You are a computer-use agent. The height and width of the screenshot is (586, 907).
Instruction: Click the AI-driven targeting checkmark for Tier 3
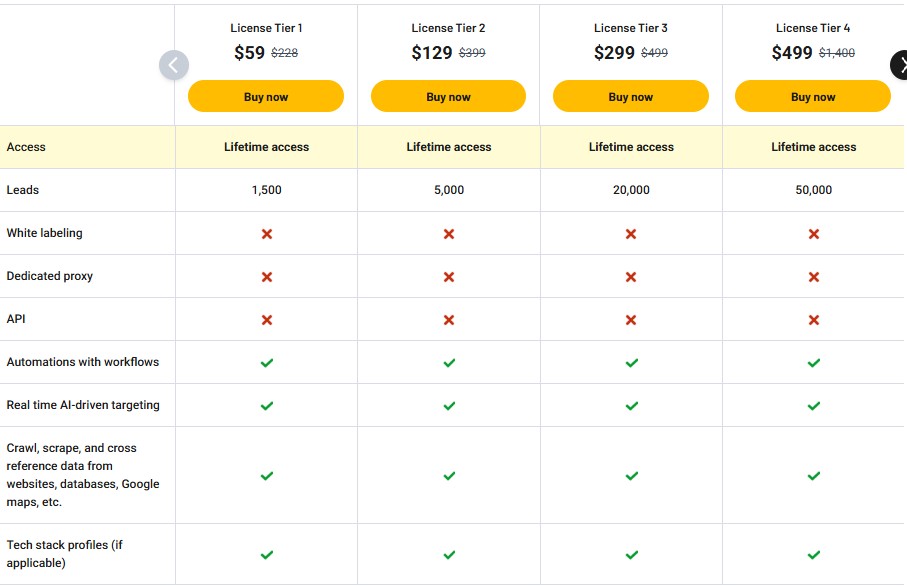[x=632, y=406]
